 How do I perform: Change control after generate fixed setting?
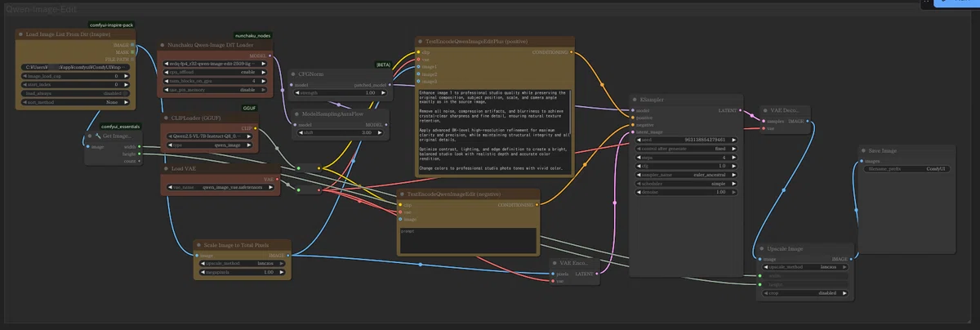[x=684, y=148]
